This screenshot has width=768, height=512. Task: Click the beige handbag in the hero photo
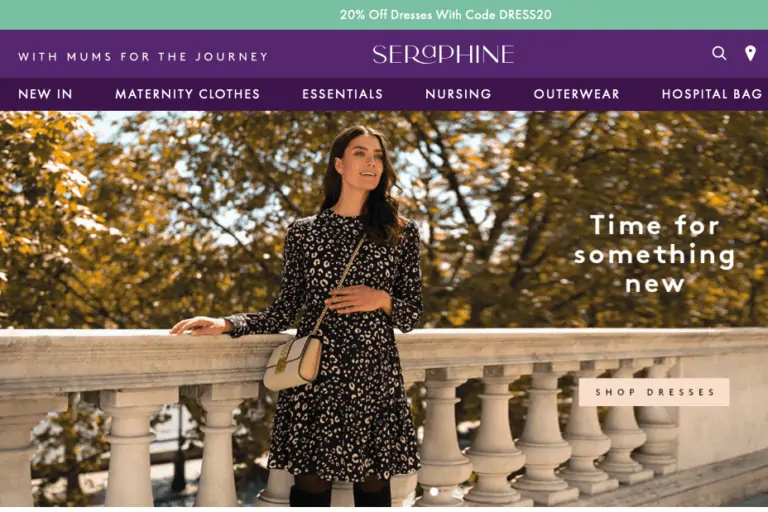coord(293,362)
